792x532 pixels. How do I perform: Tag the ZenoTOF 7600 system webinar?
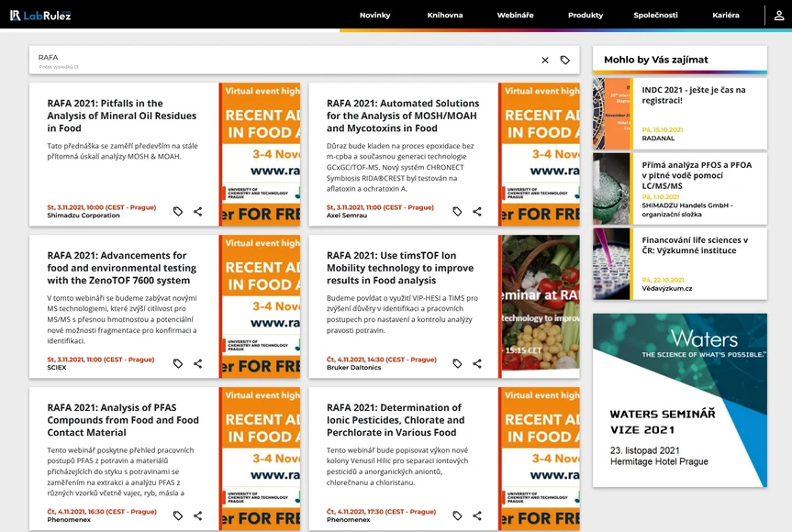(x=178, y=363)
